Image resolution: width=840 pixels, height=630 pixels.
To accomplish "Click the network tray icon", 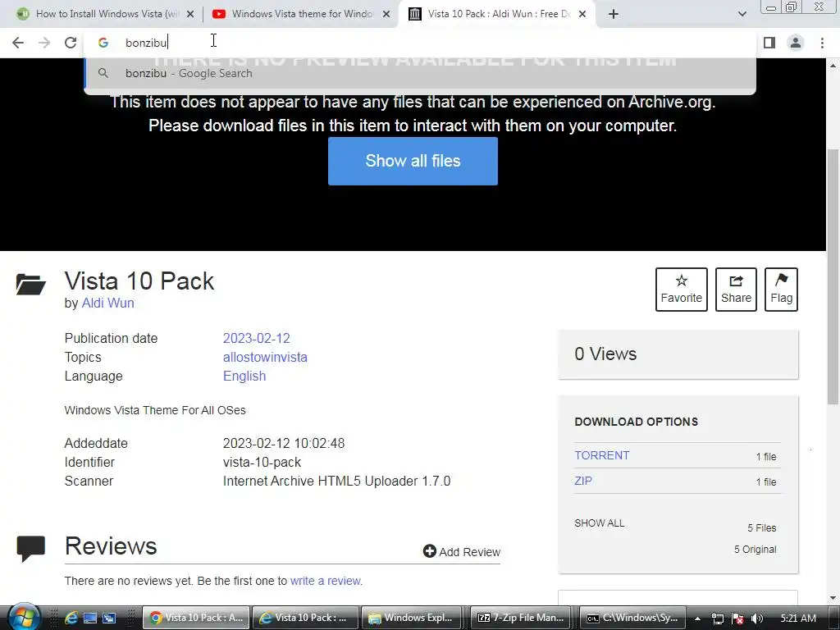I will pos(717,619).
